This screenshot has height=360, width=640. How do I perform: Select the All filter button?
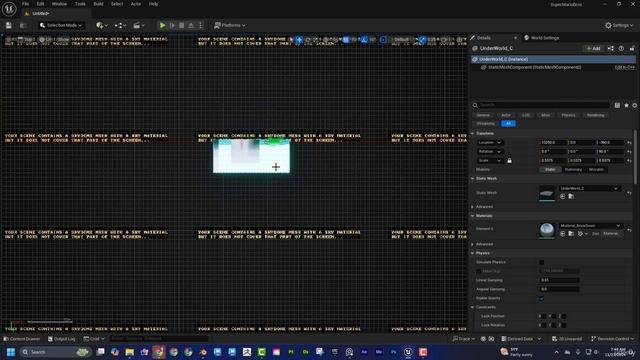tap(508, 123)
